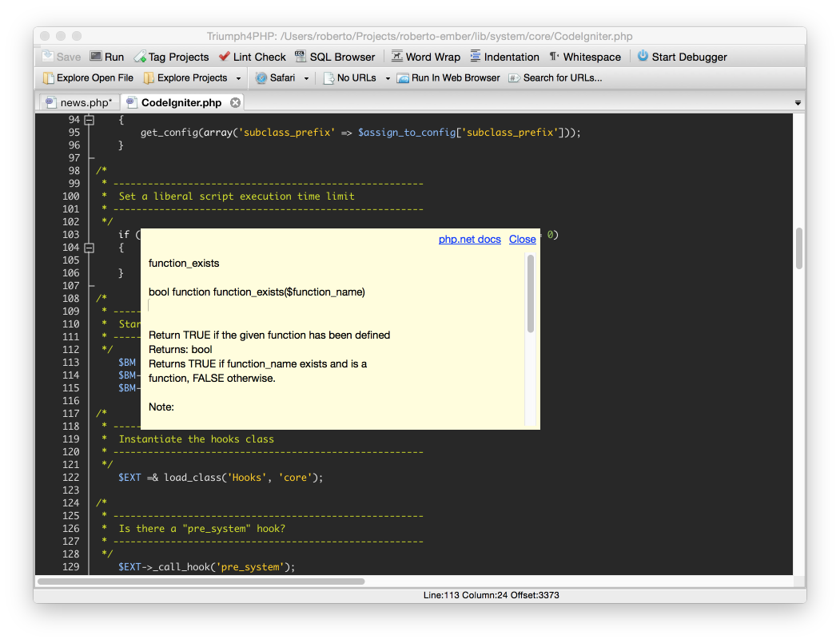Screen dimensions: 840x643
Task: Click Explore Projects folder icon
Action: pos(149,78)
